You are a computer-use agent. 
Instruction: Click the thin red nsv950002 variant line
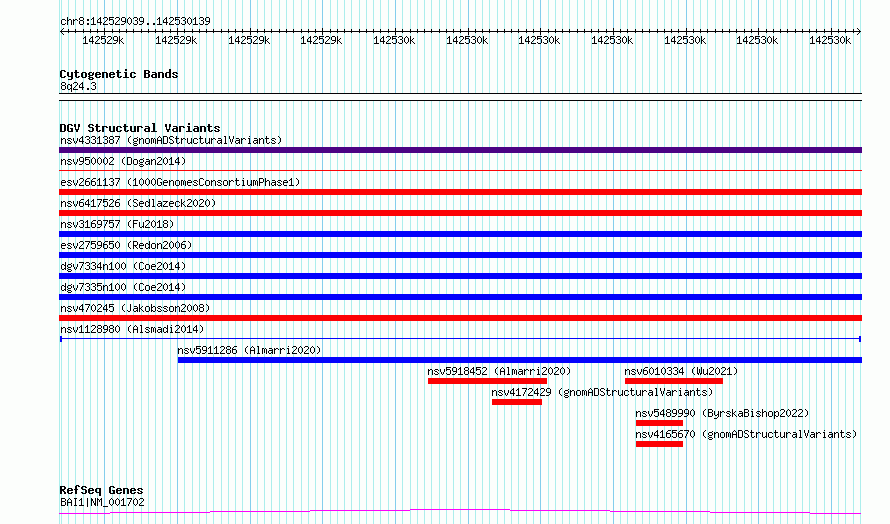[x=460, y=170]
